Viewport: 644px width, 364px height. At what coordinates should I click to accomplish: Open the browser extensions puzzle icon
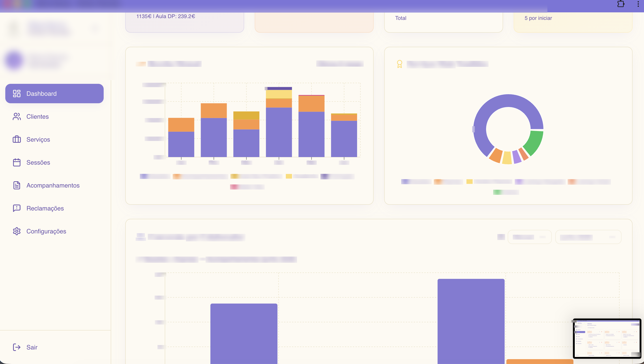[x=621, y=4]
